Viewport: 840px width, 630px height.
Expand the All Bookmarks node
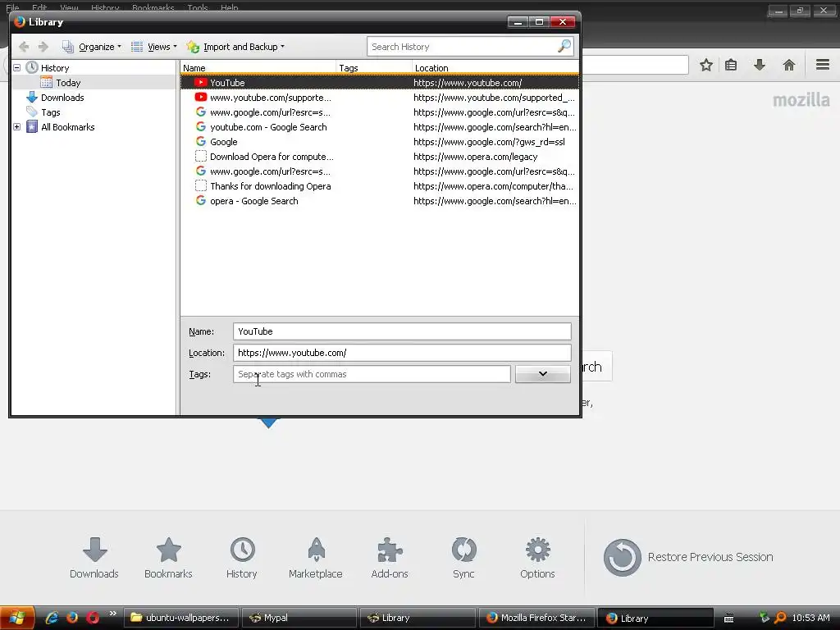pos(17,127)
